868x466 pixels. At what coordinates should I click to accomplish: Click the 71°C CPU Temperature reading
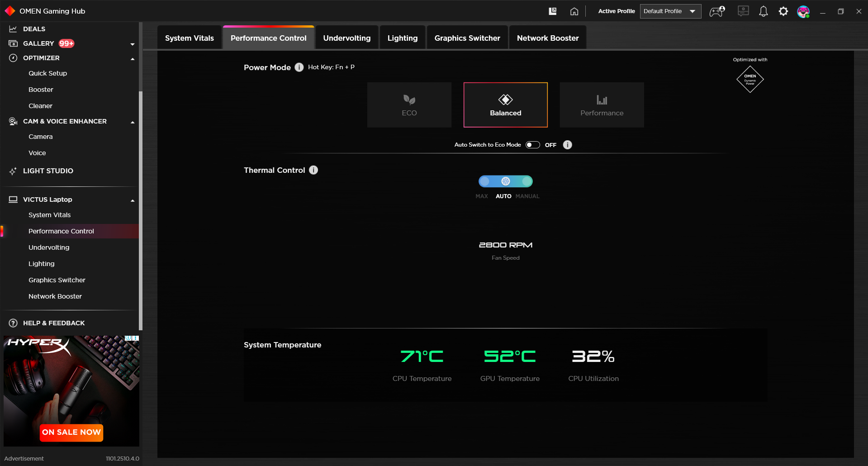click(422, 357)
